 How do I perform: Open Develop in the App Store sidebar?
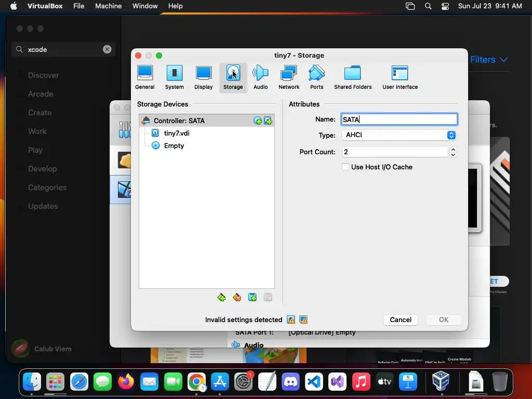[x=43, y=169]
